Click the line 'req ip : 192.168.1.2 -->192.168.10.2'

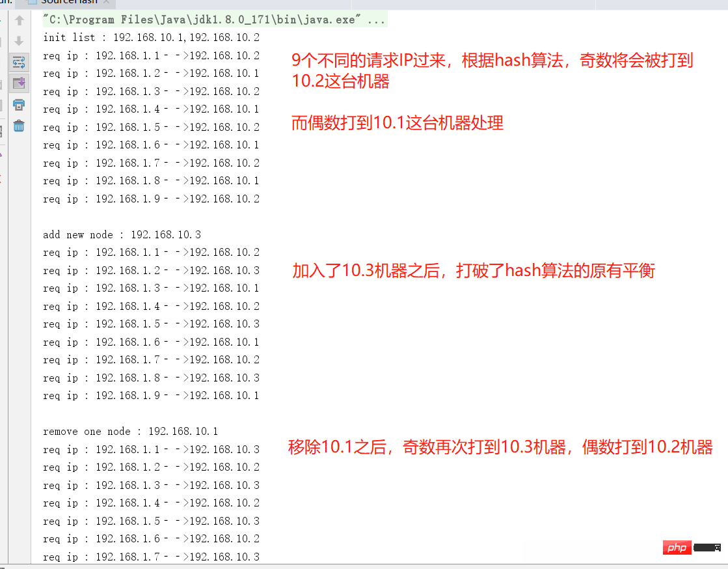(x=152, y=467)
